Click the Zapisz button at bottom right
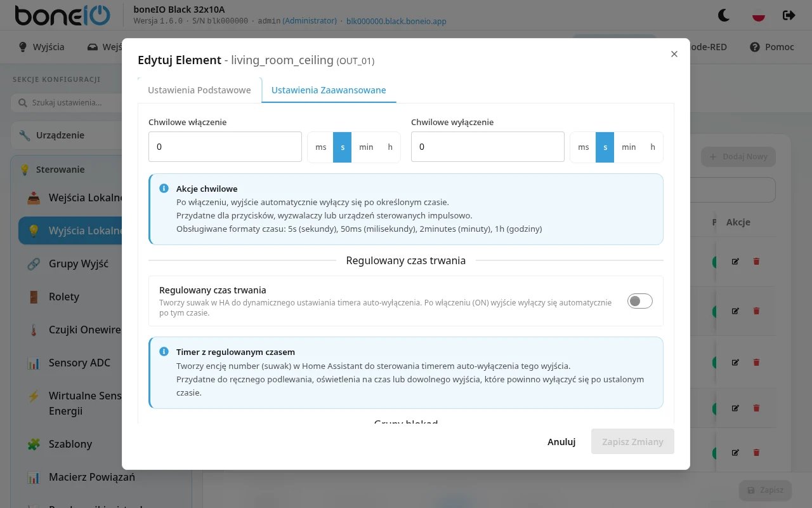This screenshot has height=508, width=812. pyautogui.click(x=765, y=490)
